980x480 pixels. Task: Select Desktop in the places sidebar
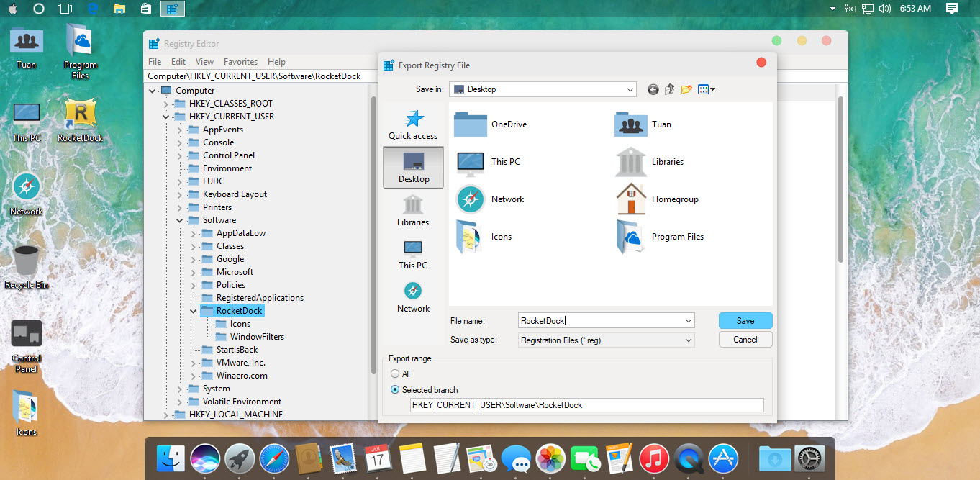413,167
